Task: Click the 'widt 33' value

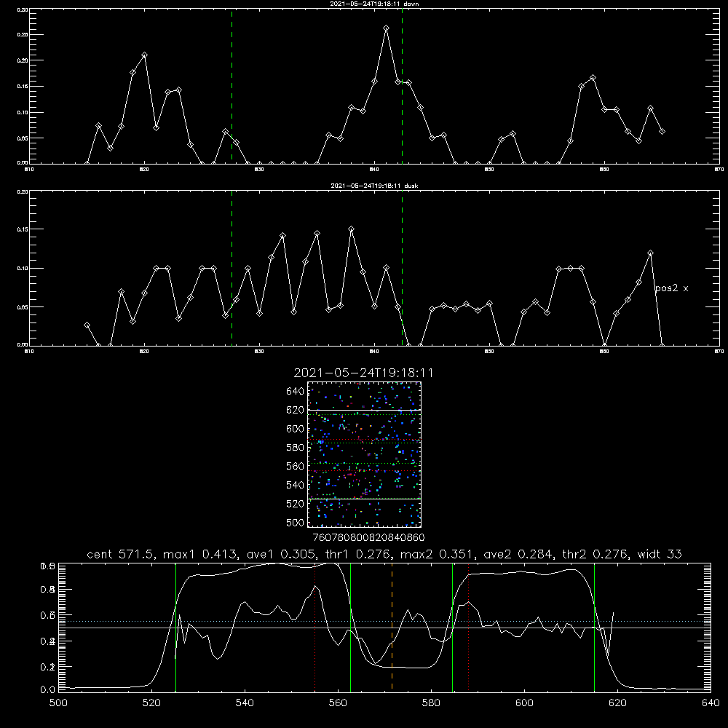Action: coord(660,554)
